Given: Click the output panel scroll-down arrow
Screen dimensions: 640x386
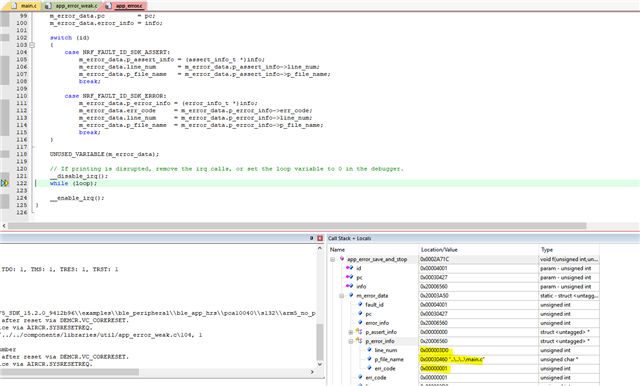Looking at the screenshot, I should (320, 364).
